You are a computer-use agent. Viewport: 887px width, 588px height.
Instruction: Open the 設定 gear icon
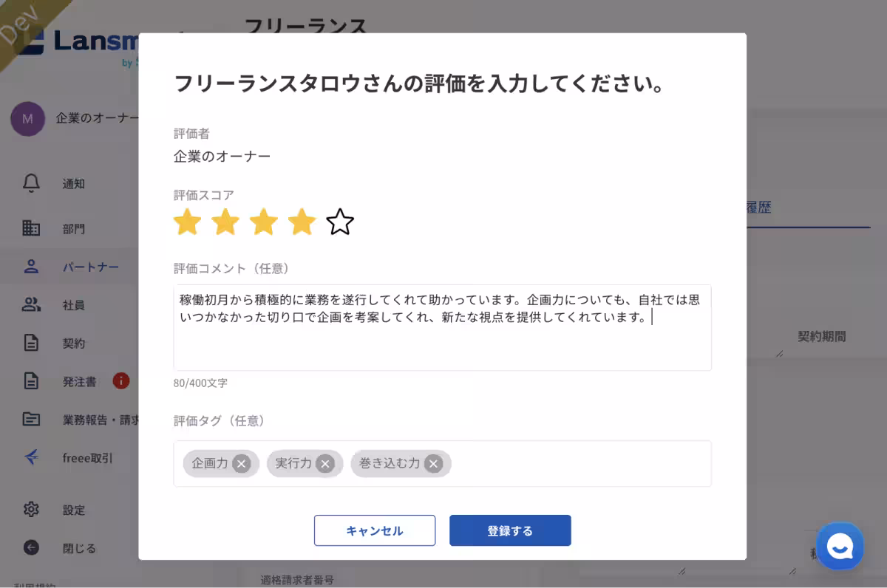(x=30, y=510)
